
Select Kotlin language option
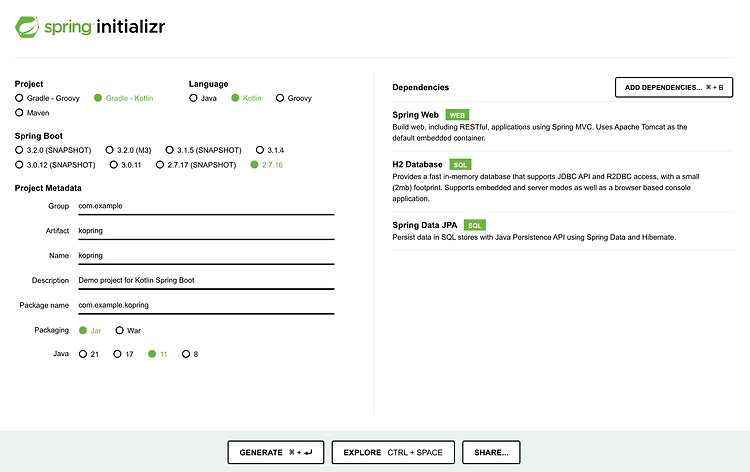click(246, 98)
